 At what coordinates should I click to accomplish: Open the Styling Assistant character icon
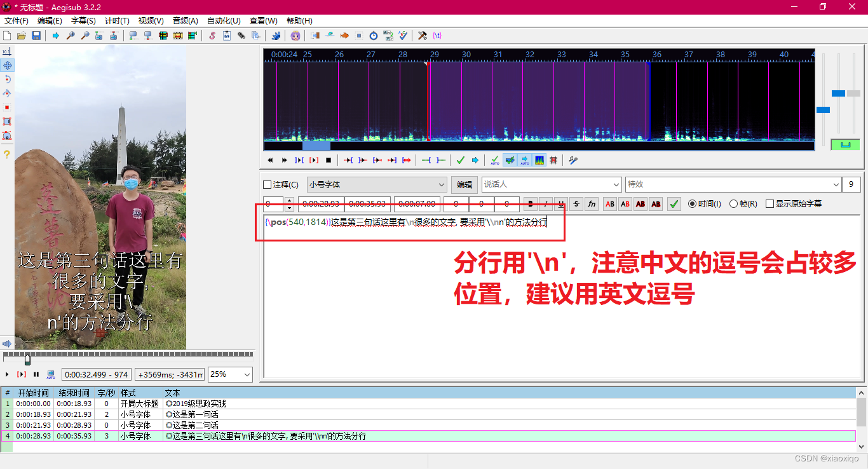point(296,36)
